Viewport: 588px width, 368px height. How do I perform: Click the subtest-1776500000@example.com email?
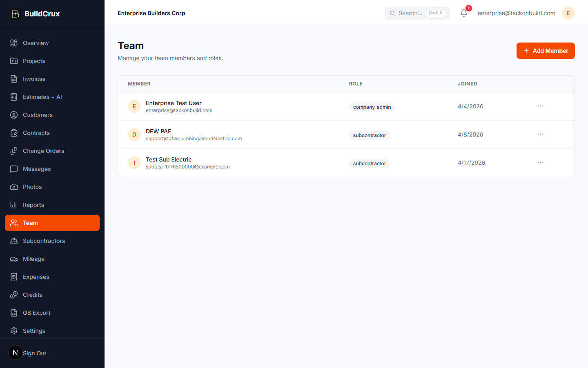click(188, 167)
